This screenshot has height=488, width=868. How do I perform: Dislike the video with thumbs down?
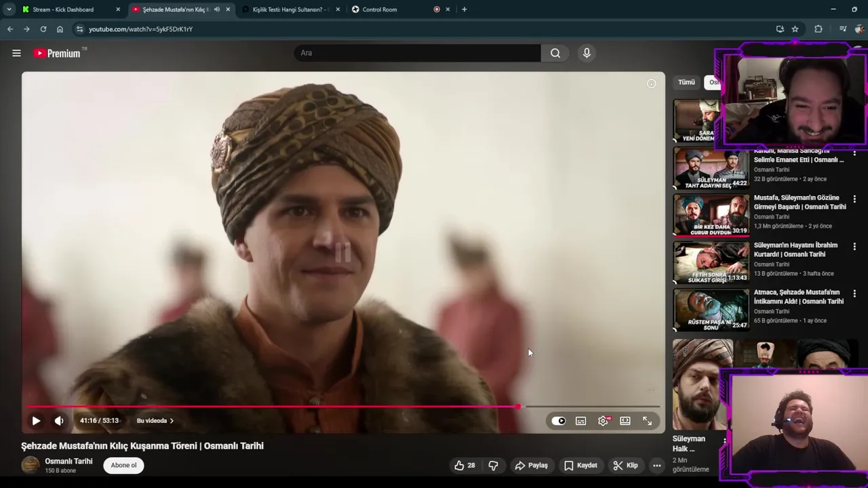(493, 466)
